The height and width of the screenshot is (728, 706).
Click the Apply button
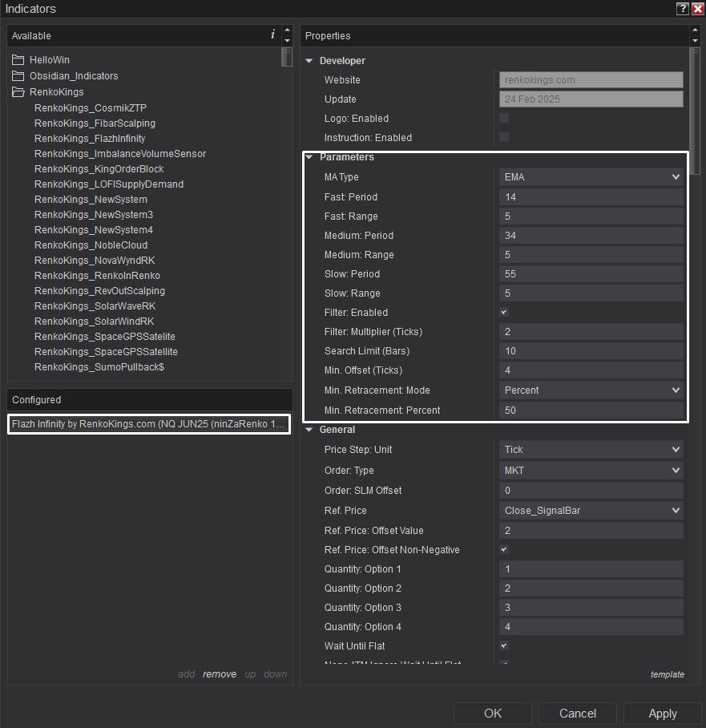(x=663, y=713)
